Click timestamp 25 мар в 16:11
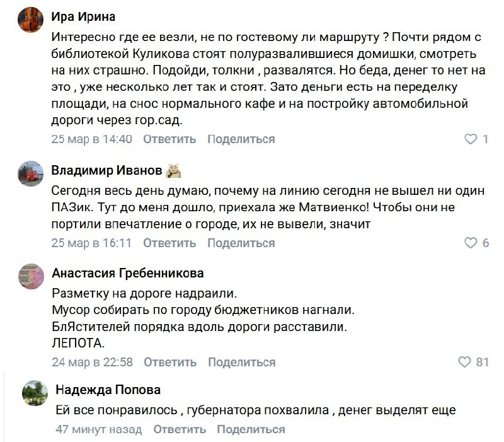 pyautogui.click(x=91, y=243)
